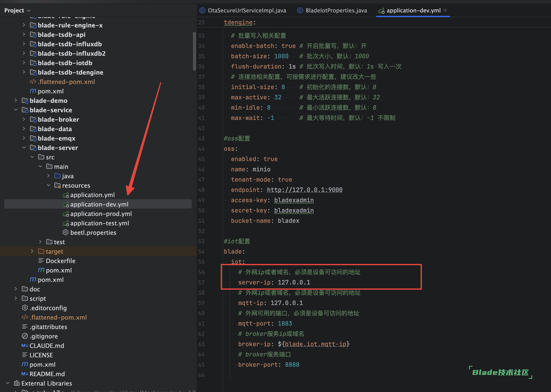Click the .gitignore file icon
The height and width of the screenshot is (392, 551).
click(x=25, y=336)
